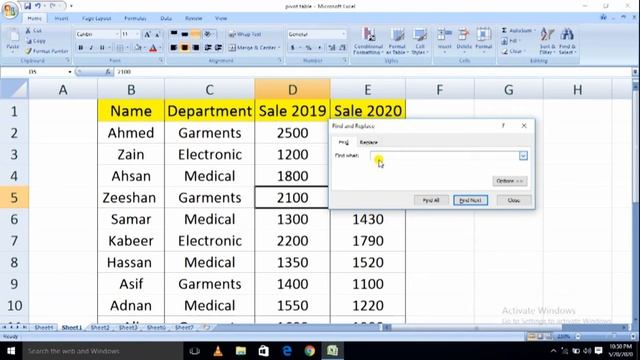The width and height of the screenshot is (640, 360).
Task: Apply fill color to cell
Action: click(x=138, y=48)
